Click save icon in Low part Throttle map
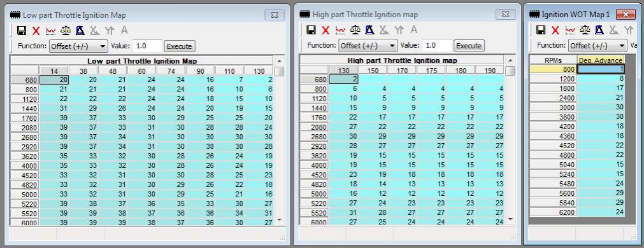 (22, 31)
